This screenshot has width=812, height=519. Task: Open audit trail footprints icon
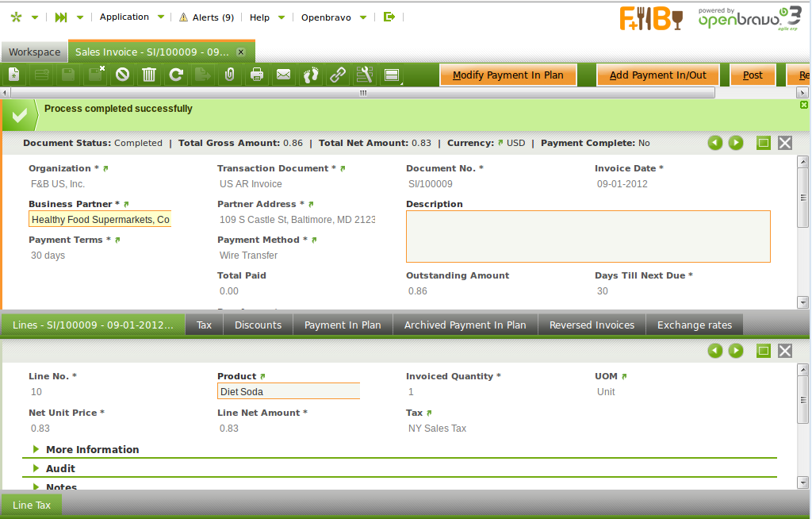[311, 75]
